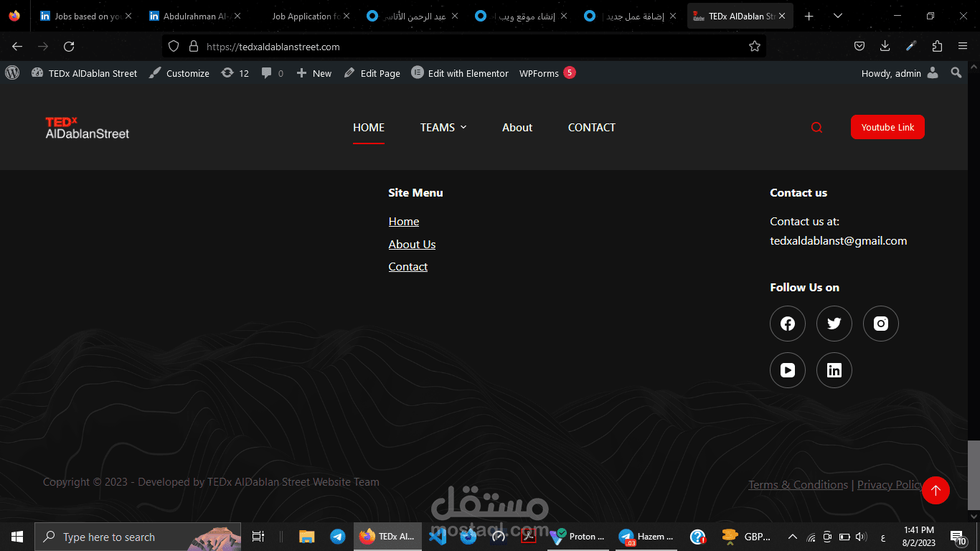Open the Firefox Pocket save icon
This screenshot has width=980, height=551.
coord(859,46)
